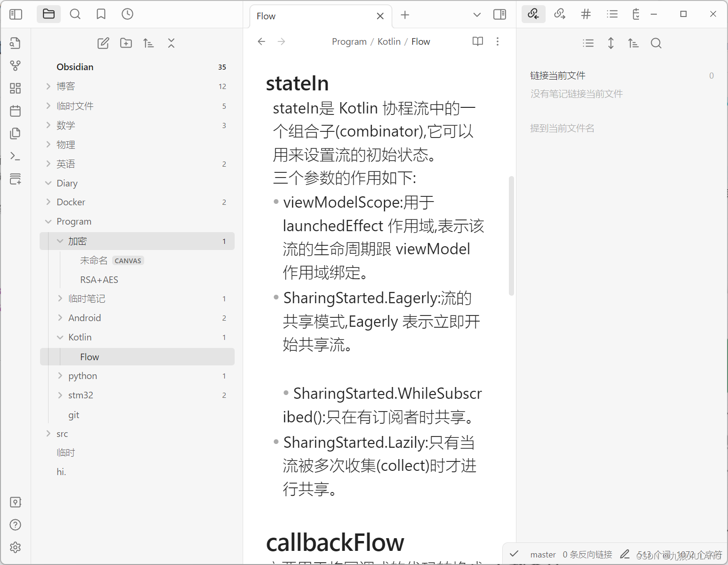728x565 pixels.
Task: Toggle the right sidebar panel icon
Action: [x=499, y=15]
